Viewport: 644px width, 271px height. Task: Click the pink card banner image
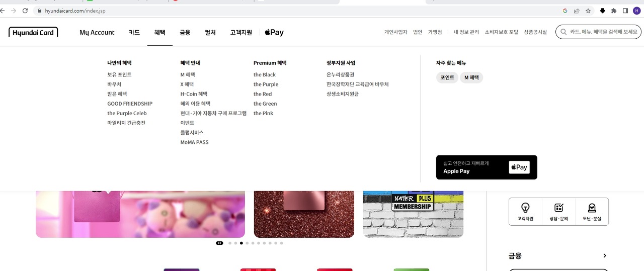140,214
